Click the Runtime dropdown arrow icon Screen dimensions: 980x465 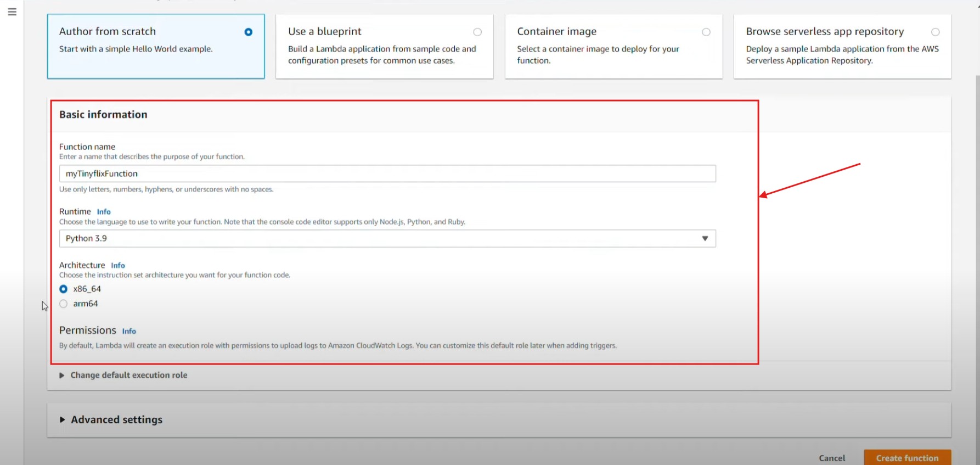[x=705, y=238]
